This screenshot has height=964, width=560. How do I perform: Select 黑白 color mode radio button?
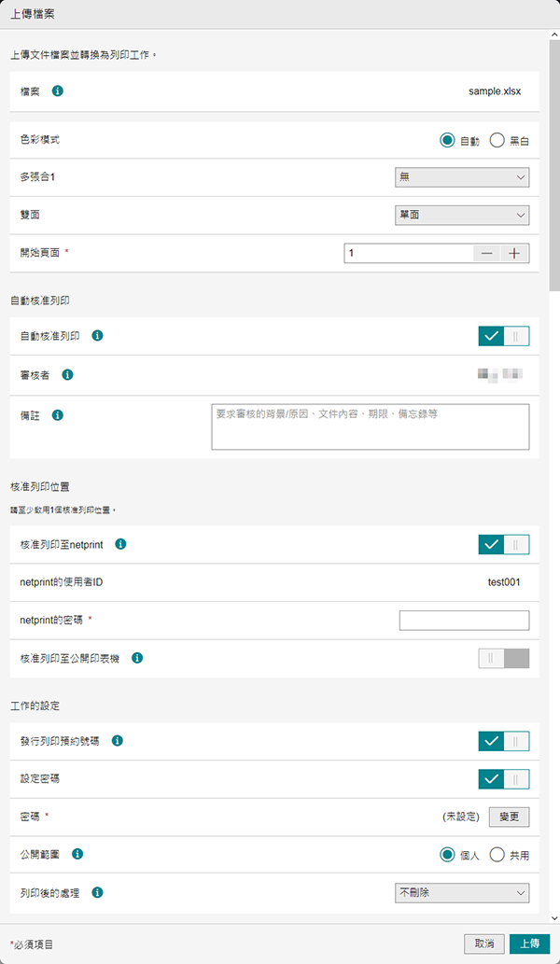(x=497, y=141)
